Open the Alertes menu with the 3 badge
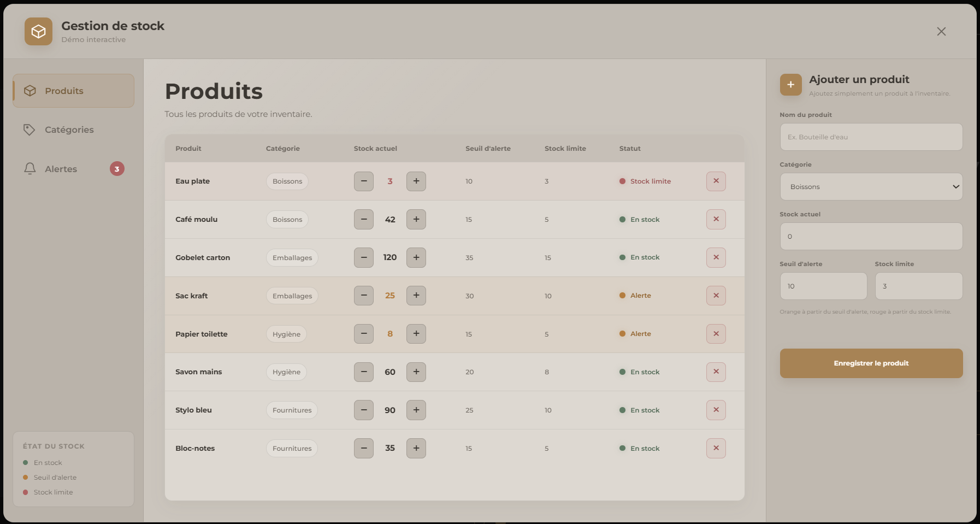The image size is (980, 524). pos(73,169)
